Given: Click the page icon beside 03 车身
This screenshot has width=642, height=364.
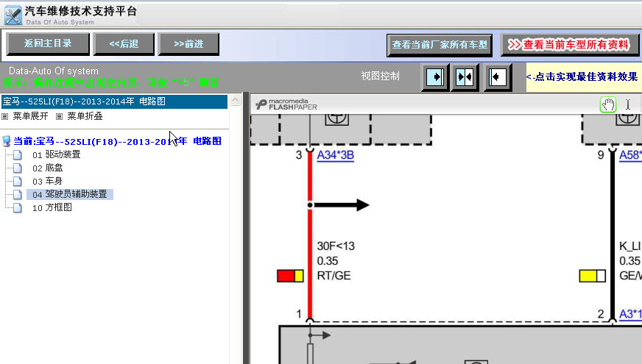Looking at the screenshot, I should pyautogui.click(x=17, y=181).
